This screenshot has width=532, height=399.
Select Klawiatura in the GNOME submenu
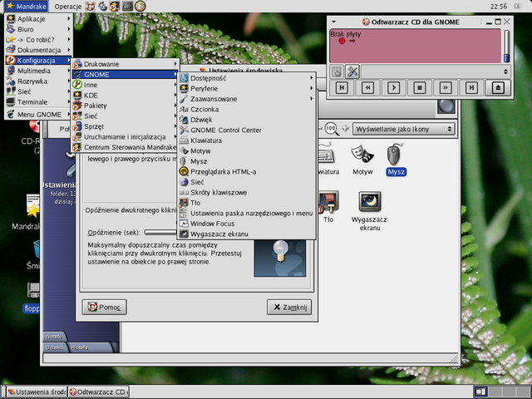pos(246,140)
